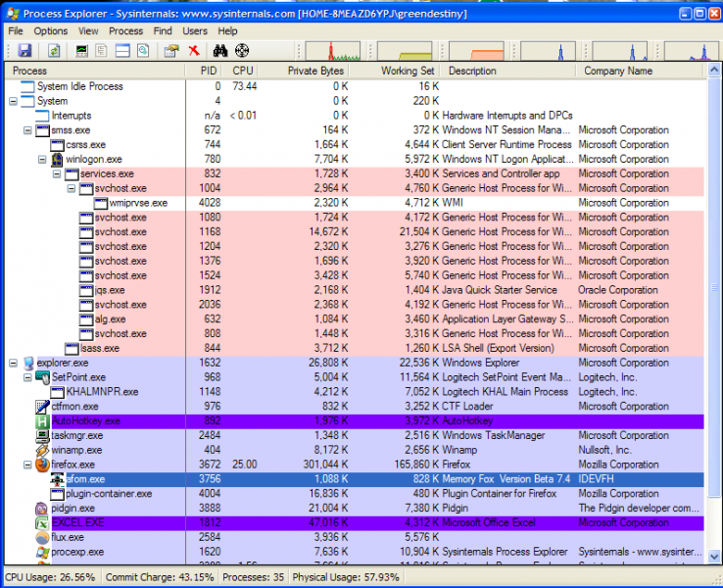This screenshot has height=588, width=723.
Task: Select the pidgin.exe process row
Action: 74,509
